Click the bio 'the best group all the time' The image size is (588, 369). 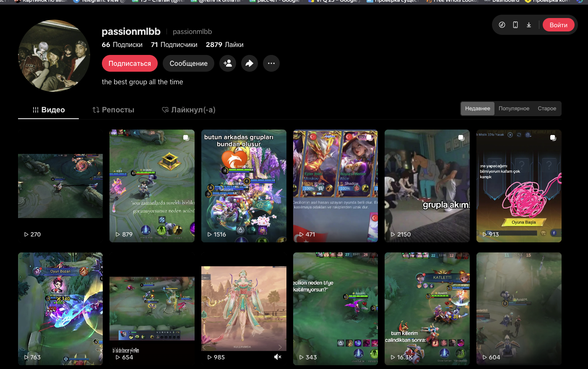[x=143, y=82]
